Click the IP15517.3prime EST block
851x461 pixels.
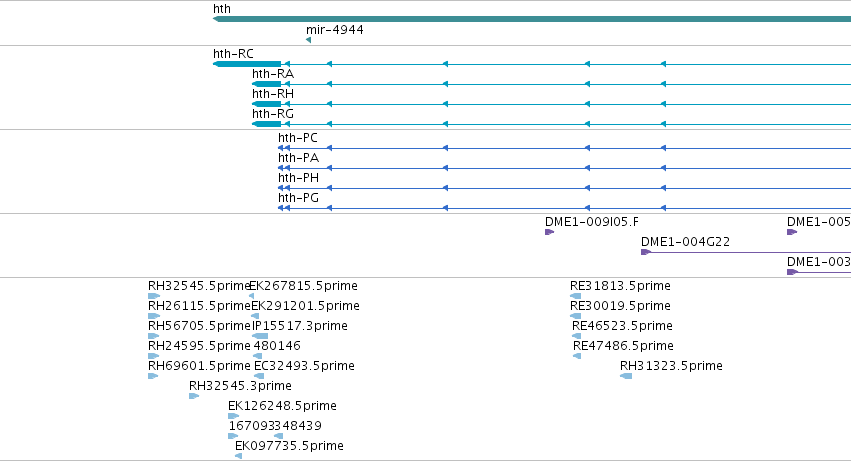click(x=260, y=336)
